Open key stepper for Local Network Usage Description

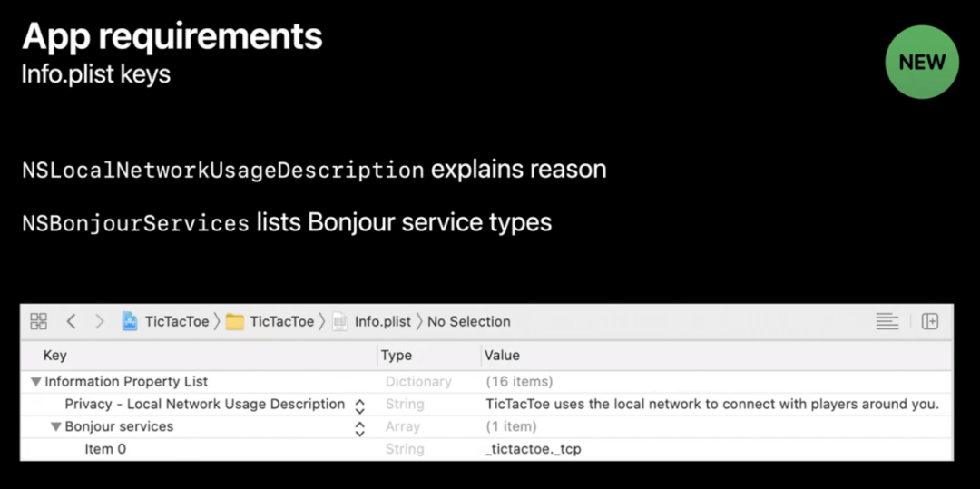point(359,406)
